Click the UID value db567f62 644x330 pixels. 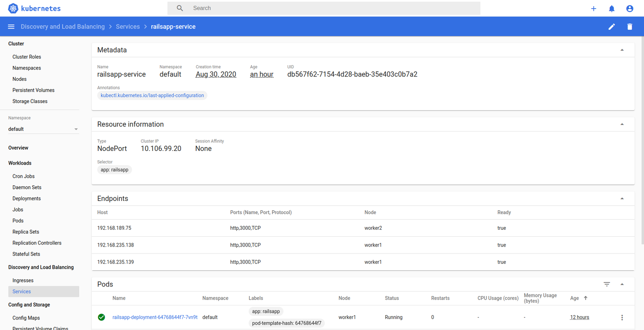point(352,75)
